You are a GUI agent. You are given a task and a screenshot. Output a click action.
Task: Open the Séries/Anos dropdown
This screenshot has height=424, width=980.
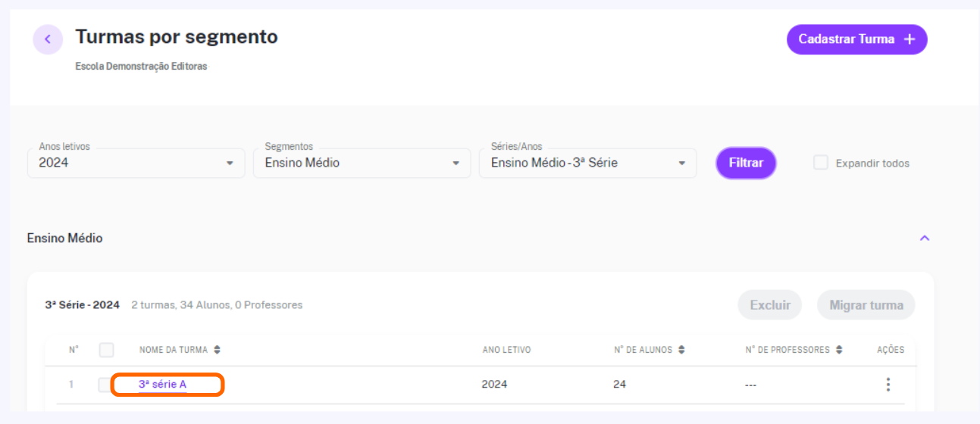click(x=588, y=163)
